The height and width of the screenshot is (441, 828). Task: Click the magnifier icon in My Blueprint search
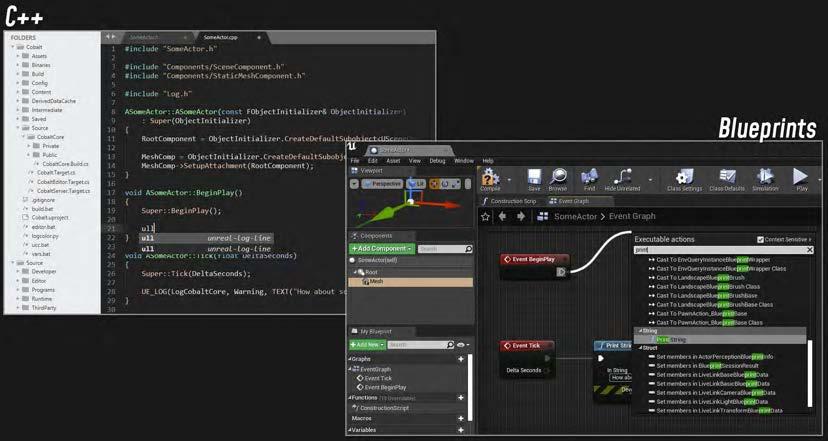[x=450, y=345]
